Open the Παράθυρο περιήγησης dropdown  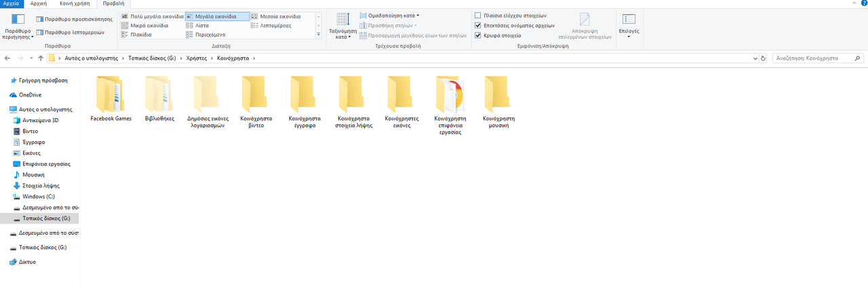point(16,27)
